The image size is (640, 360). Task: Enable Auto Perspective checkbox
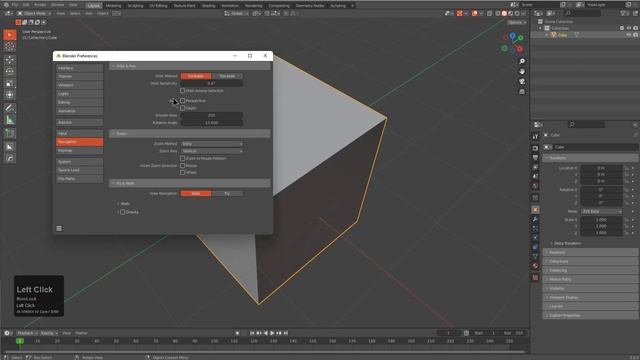[x=182, y=100]
